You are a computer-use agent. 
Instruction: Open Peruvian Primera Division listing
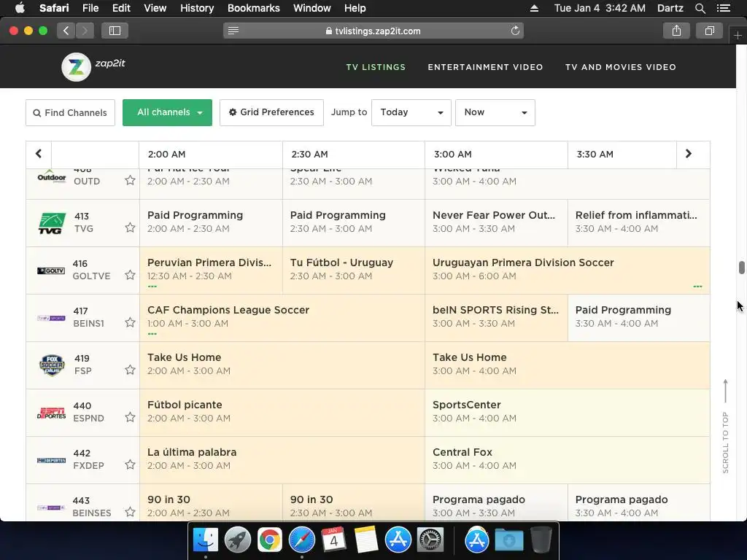pyautogui.click(x=211, y=270)
